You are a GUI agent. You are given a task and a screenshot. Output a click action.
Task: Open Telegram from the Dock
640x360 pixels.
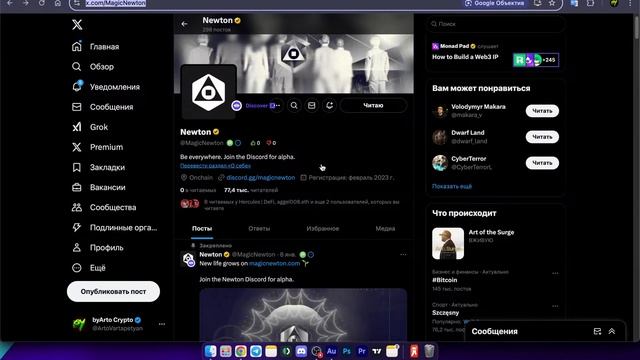click(x=256, y=351)
